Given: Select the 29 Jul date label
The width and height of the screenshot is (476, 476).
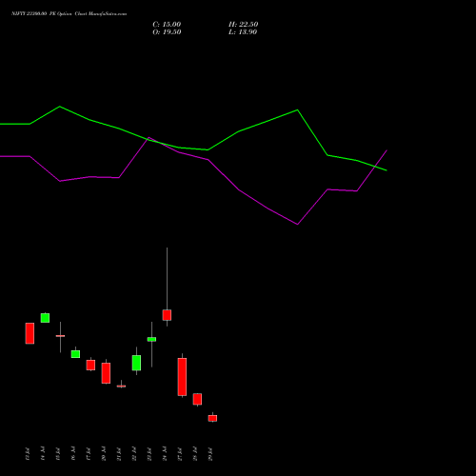Looking at the screenshot, I should (209, 454).
